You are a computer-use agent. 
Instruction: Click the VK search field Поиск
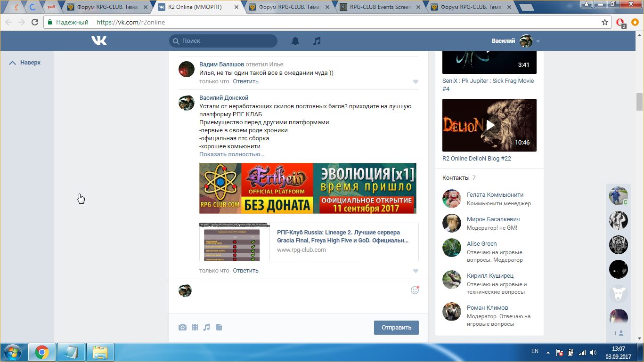(x=223, y=41)
